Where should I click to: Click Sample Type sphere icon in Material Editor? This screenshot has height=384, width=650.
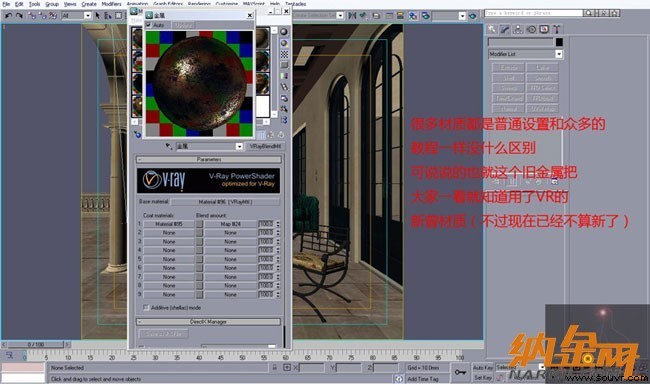[284, 32]
